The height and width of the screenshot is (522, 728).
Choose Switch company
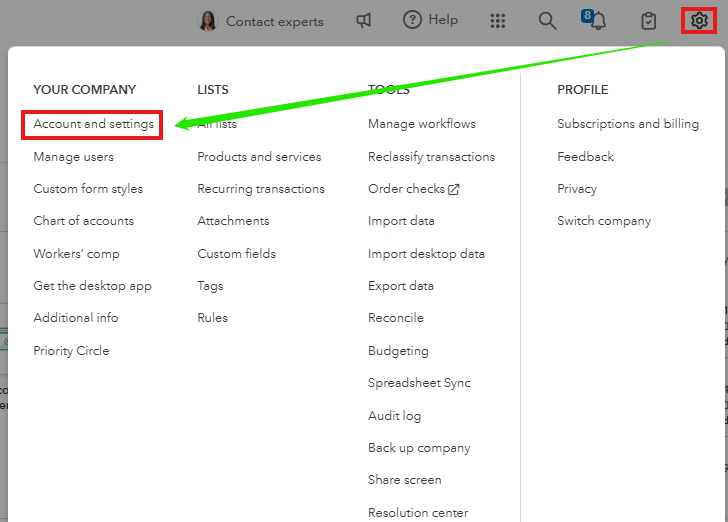click(604, 221)
